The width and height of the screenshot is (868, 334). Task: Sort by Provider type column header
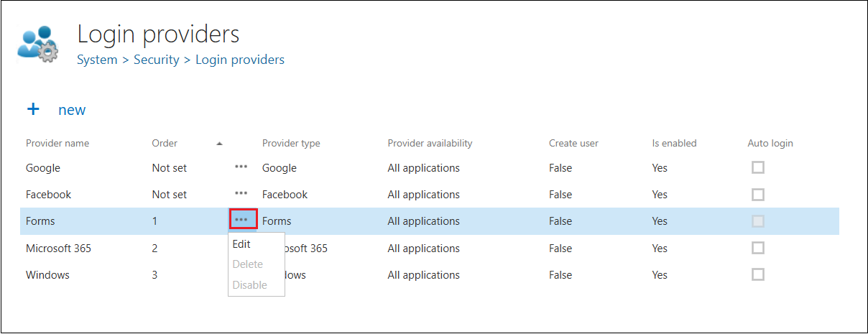(x=291, y=143)
